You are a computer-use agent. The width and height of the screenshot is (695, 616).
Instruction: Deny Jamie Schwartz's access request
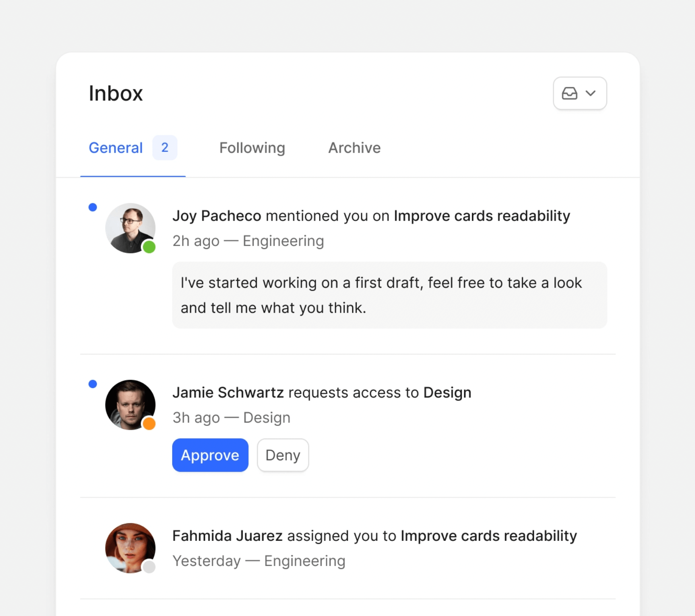click(283, 455)
